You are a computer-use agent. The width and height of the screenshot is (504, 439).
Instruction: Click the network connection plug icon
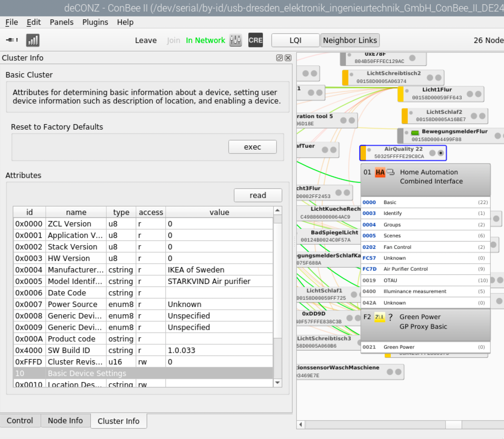point(12,40)
